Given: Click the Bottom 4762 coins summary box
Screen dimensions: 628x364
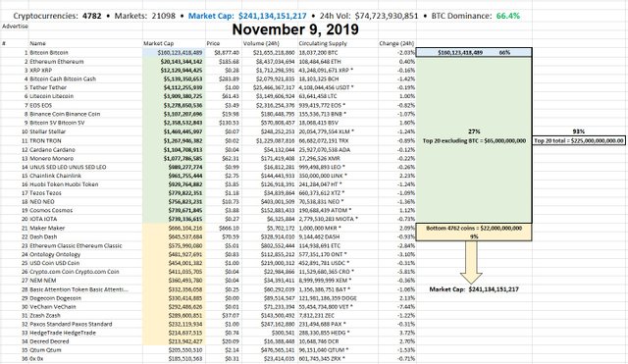Looking at the screenshot, I should click(474, 233).
